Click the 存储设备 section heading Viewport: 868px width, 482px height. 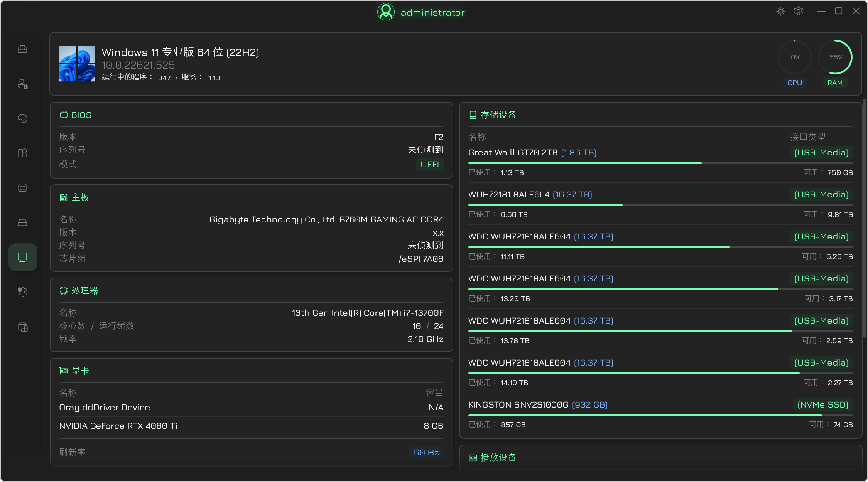tap(498, 115)
